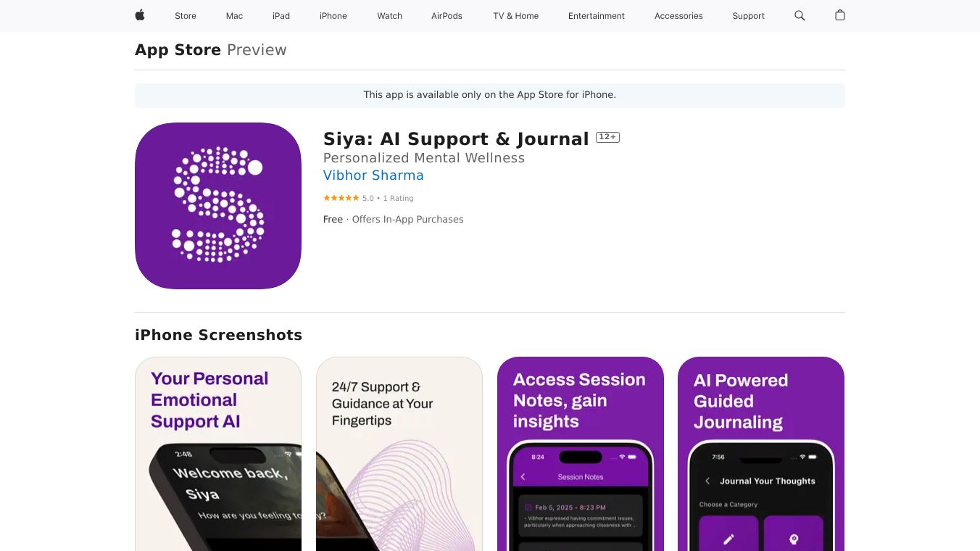Image resolution: width=980 pixels, height=551 pixels.
Task: Open the Support menu item
Action: (749, 16)
